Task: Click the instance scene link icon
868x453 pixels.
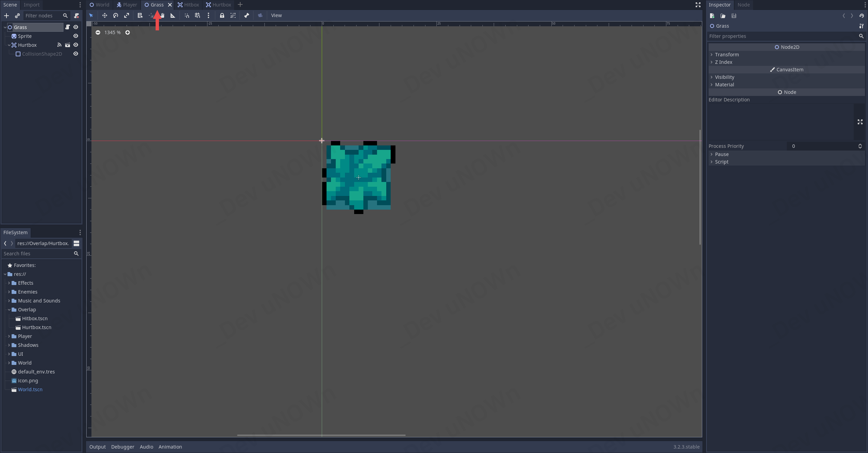Action: click(x=17, y=16)
